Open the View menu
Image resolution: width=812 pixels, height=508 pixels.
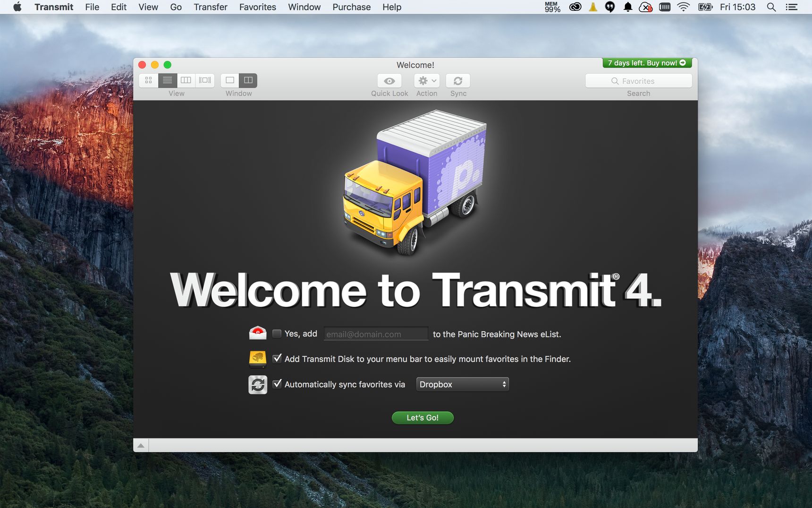coord(148,7)
